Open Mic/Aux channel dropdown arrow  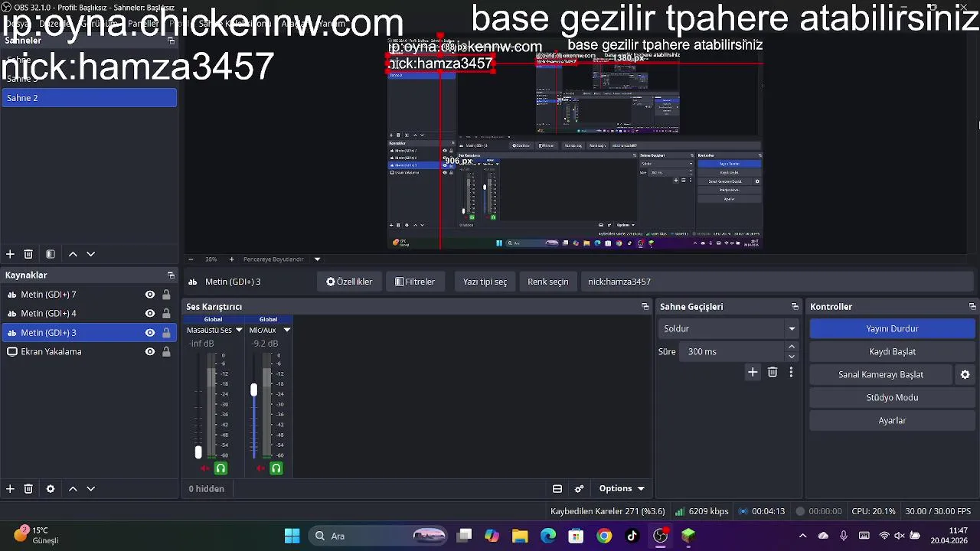coord(287,330)
